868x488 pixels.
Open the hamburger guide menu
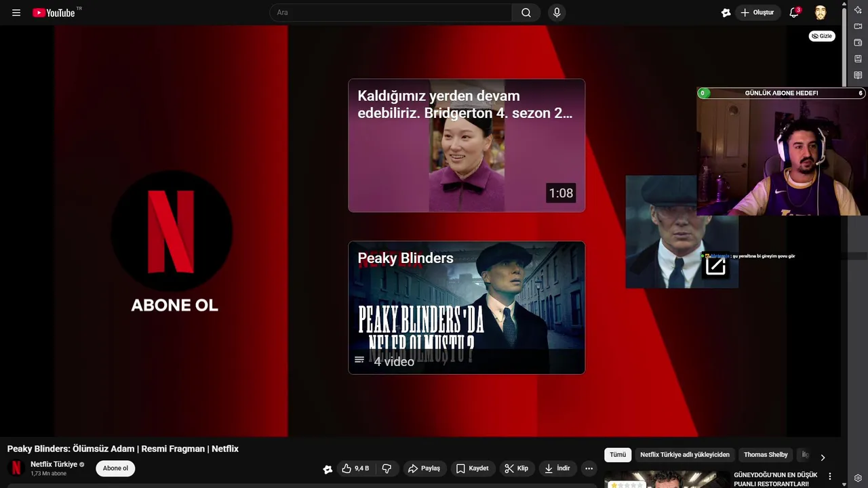16,12
